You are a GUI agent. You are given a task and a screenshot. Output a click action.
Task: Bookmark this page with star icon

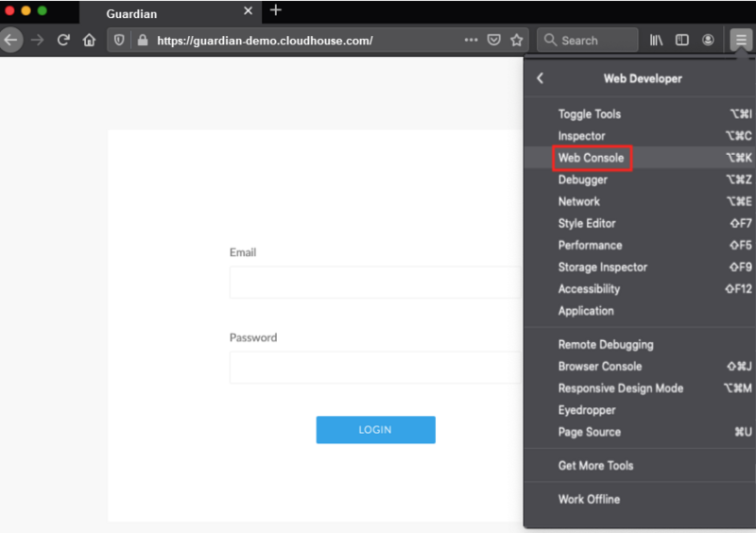tap(517, 40)
